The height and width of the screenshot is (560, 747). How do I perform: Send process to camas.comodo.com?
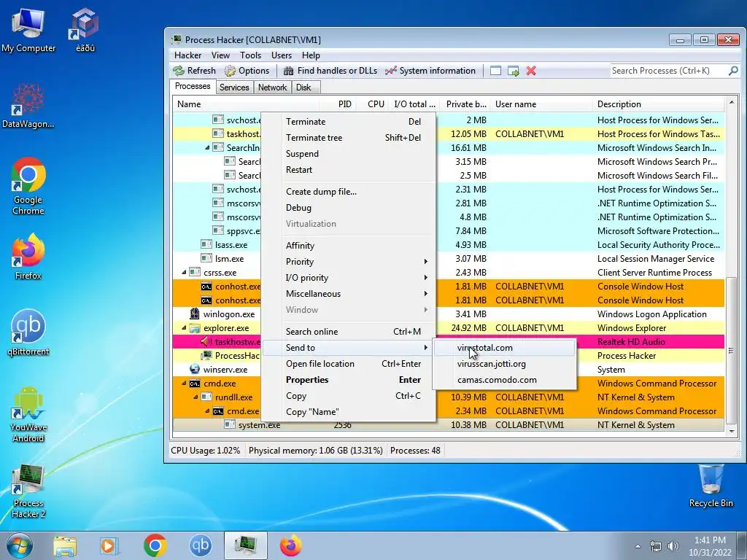(x=504, y=380)
